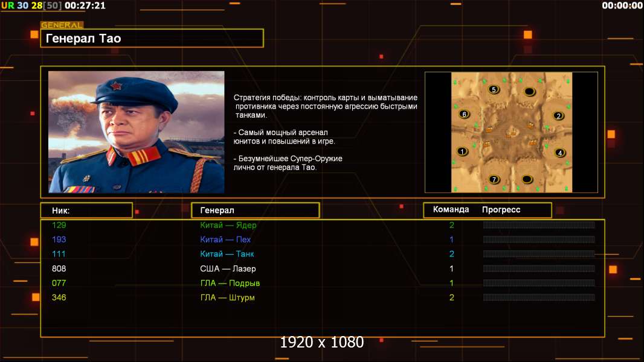Click General Tao's portrait image
The width and height of the screenshot is (644, 362).
click(x=137, y=132)
